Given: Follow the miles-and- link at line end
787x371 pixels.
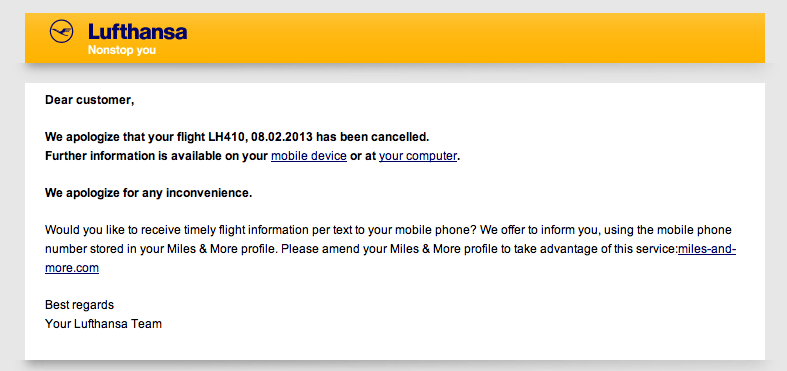Looking at the screenshot, I should pyautogui.click(x=707, y=250).
